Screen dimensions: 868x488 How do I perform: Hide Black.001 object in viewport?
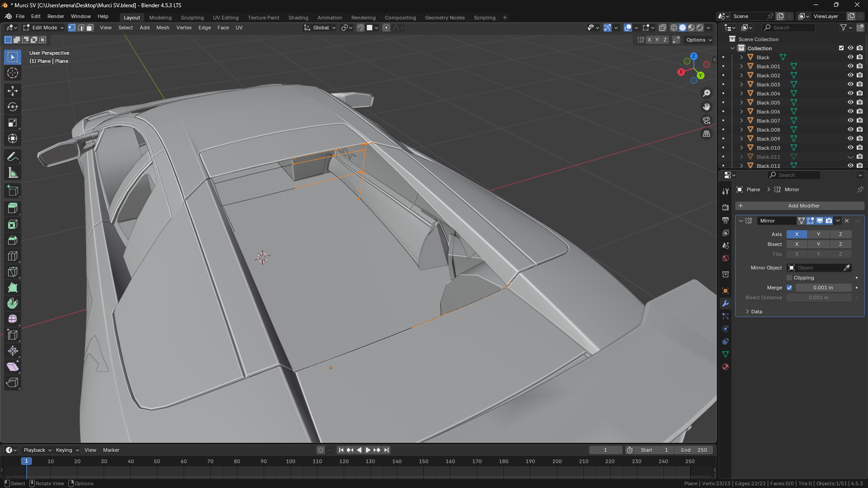(x=850, y=66)
